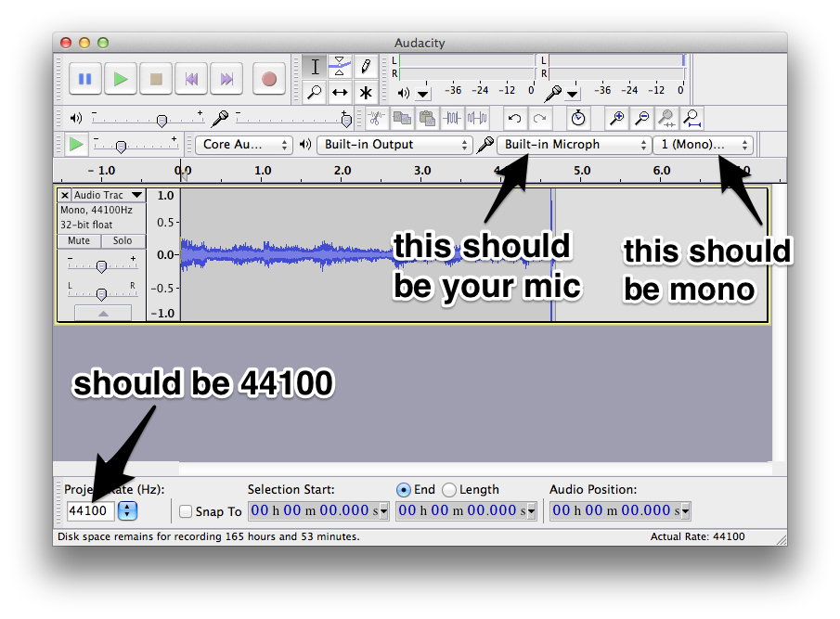The height and width of the screenshot is (619, 840).
Task: Stop playback with the Stop button
Action: [x=156, y=79]
